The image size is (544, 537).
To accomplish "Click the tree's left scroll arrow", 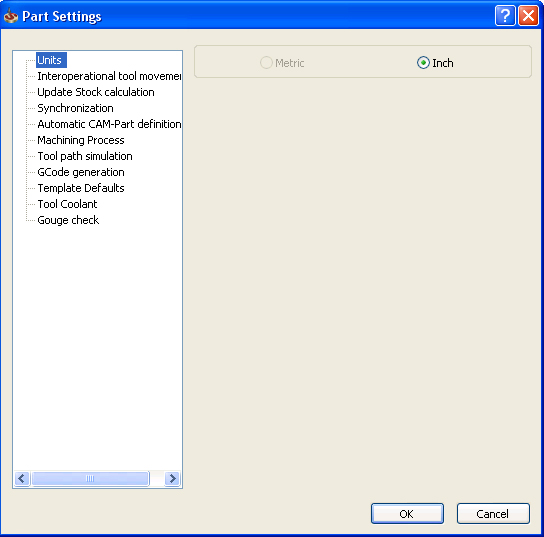I will (22, 478).
